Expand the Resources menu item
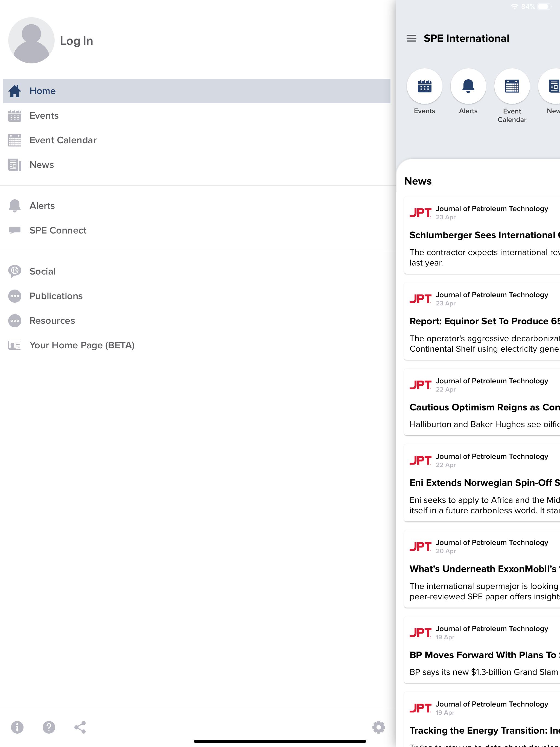This screenshot has width=560, height=747. coord(52,321)
